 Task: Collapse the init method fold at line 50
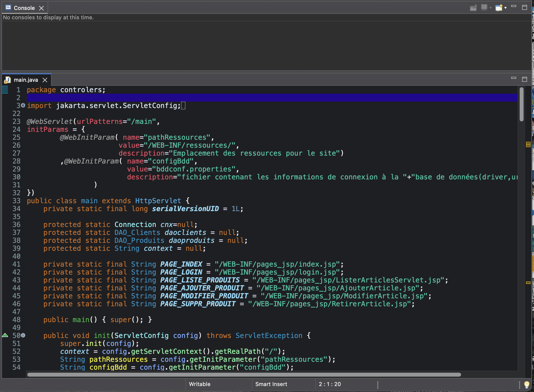click(23, 335)
